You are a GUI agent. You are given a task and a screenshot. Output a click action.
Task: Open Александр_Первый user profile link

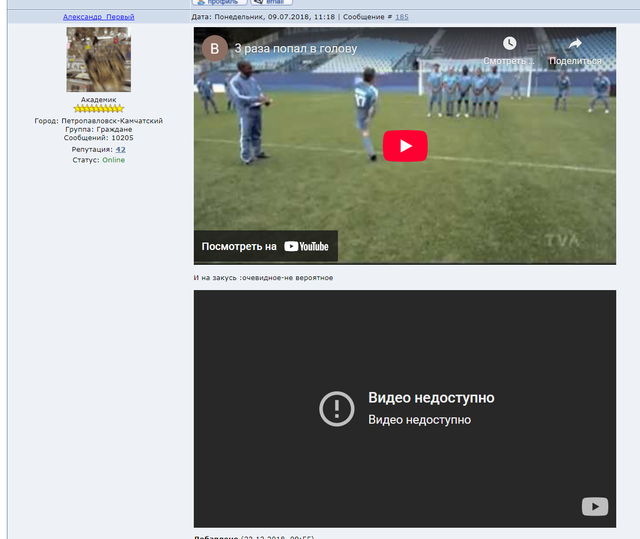coord(98,17)
